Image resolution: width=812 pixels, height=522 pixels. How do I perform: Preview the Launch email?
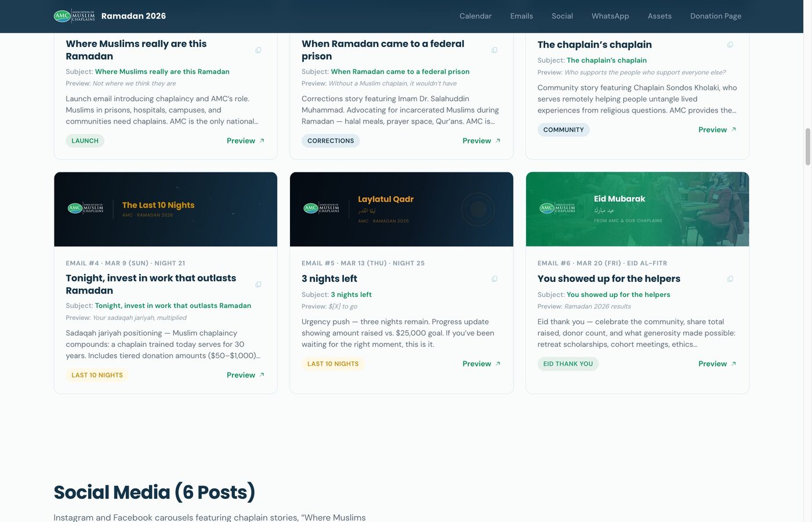[x=245, y=141]
